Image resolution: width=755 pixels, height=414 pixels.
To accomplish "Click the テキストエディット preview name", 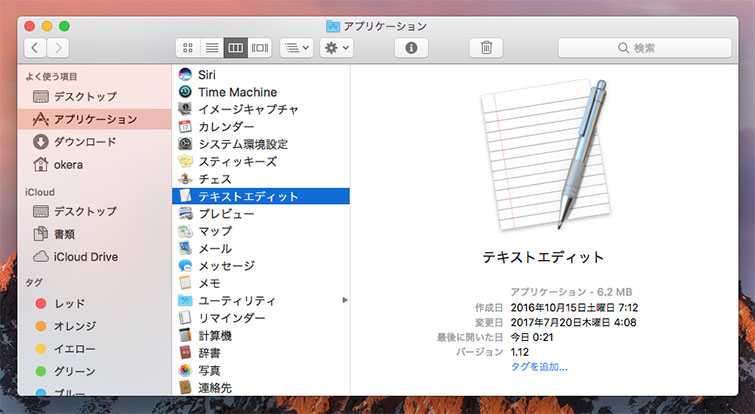I will [543, 257].
